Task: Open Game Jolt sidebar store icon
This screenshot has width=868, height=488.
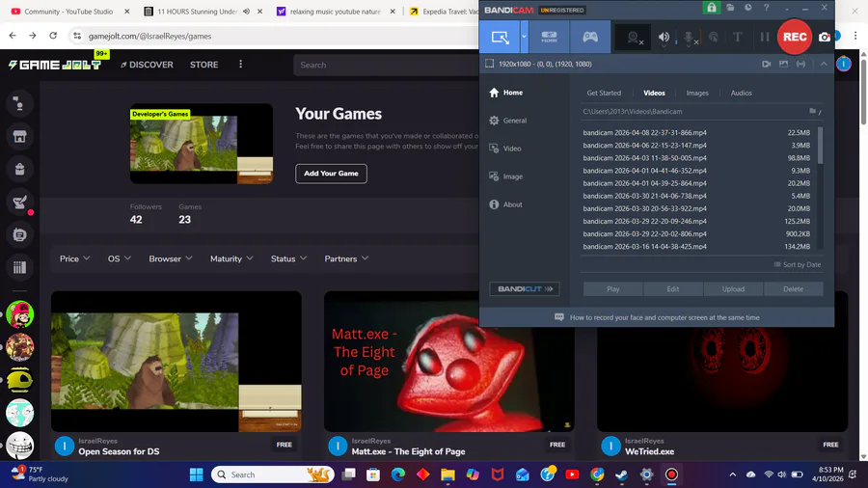Action: pos(20,136)
